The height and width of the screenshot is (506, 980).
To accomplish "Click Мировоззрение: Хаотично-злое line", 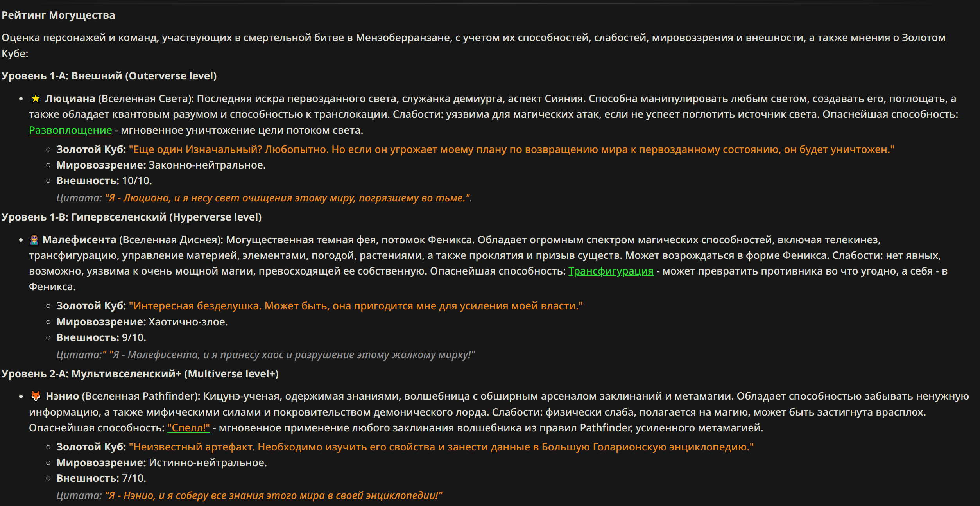I will [142, 322].
